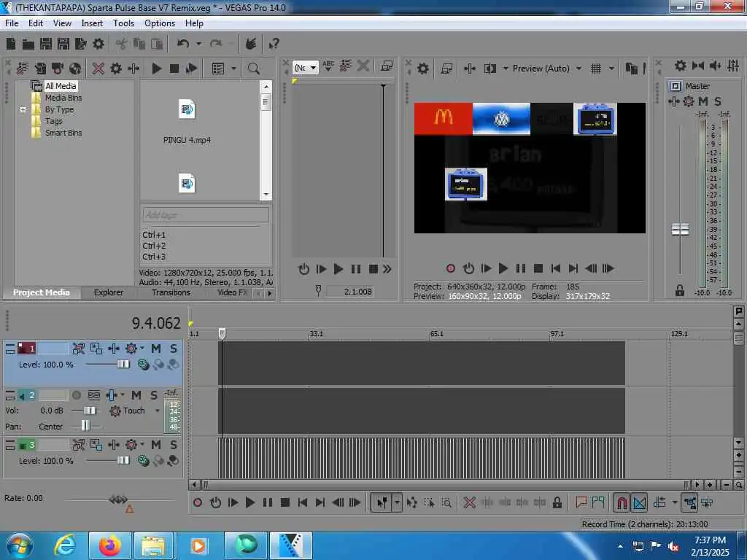Open the Options menu
This screenshot has height=560, width=747.
coord(160,23)
